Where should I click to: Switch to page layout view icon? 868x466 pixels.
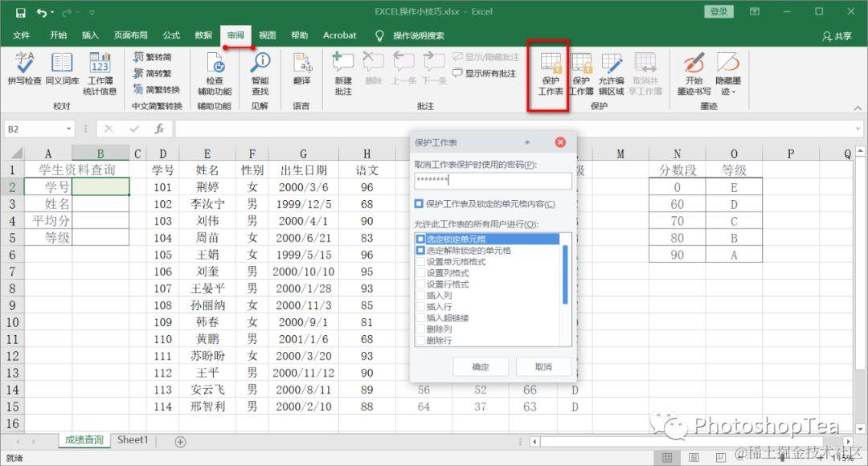click(x=694, y=458)
